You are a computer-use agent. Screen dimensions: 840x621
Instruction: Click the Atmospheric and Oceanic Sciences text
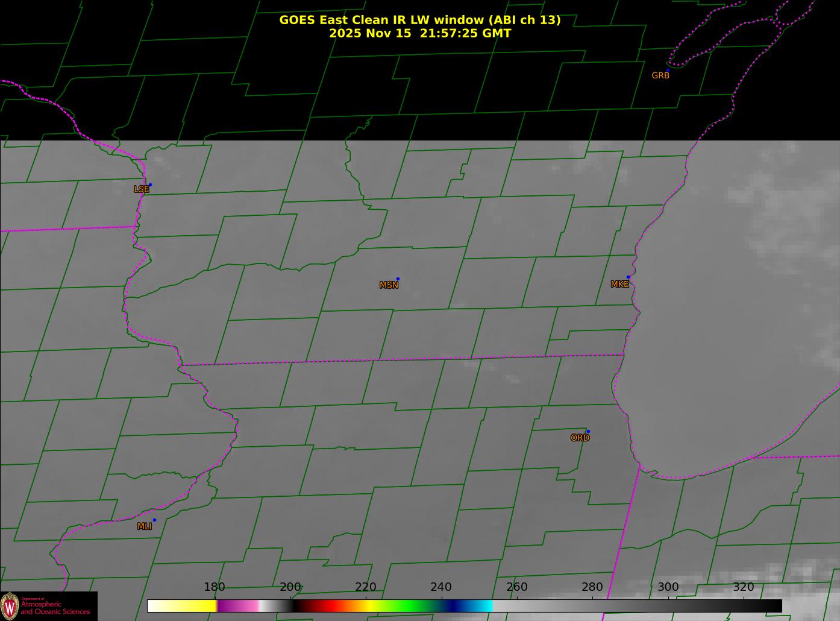pos(55,608)
